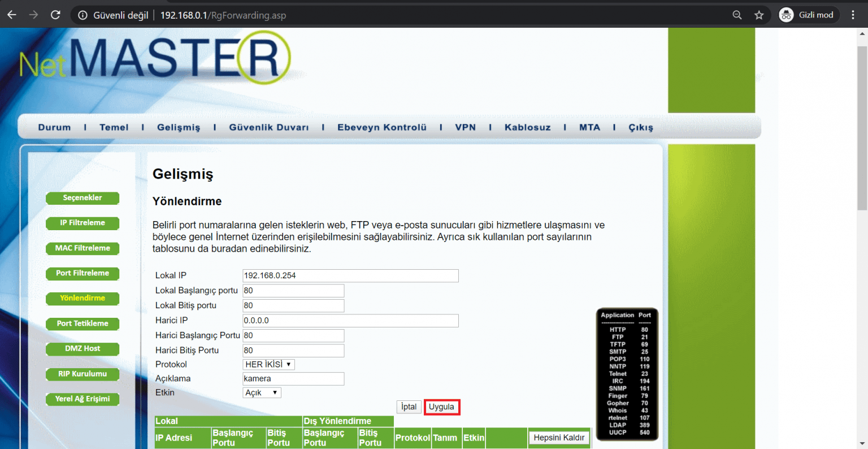Click the Gizli mod incognito indicator
The height and width of the screenshot is (449, 868).
[808, 15]
